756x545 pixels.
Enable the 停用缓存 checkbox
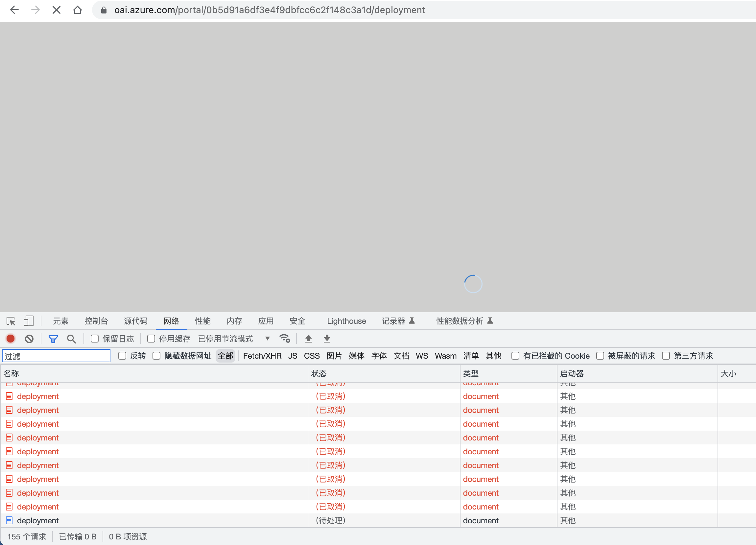[151, 339]
